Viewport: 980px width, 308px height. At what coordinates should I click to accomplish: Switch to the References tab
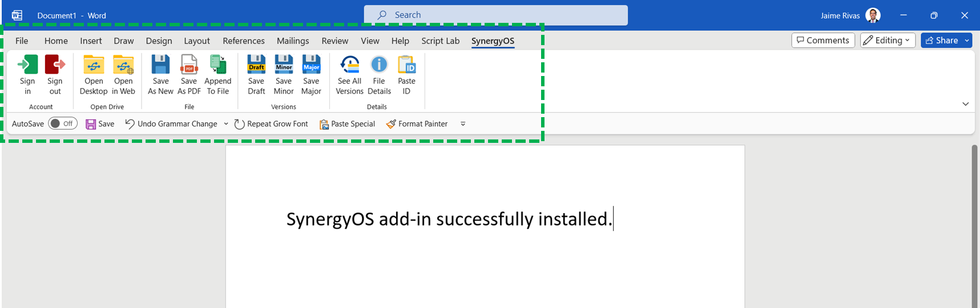244,41
